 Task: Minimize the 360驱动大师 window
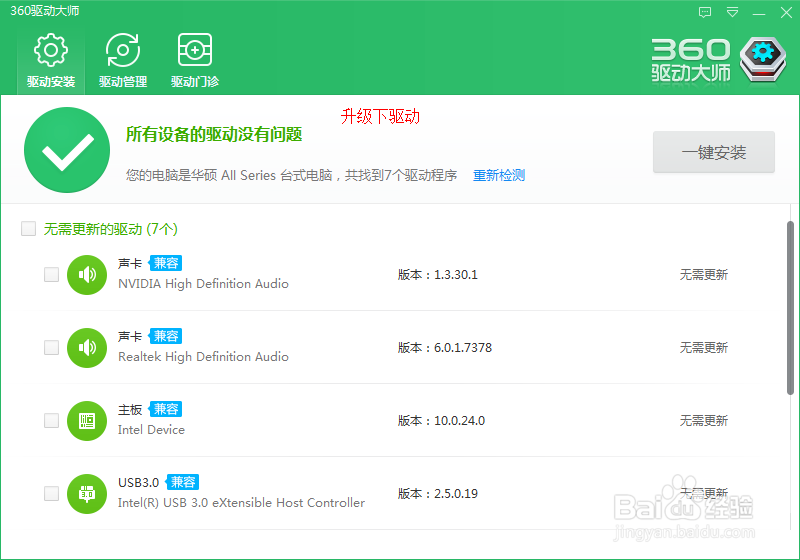point(759,13)
